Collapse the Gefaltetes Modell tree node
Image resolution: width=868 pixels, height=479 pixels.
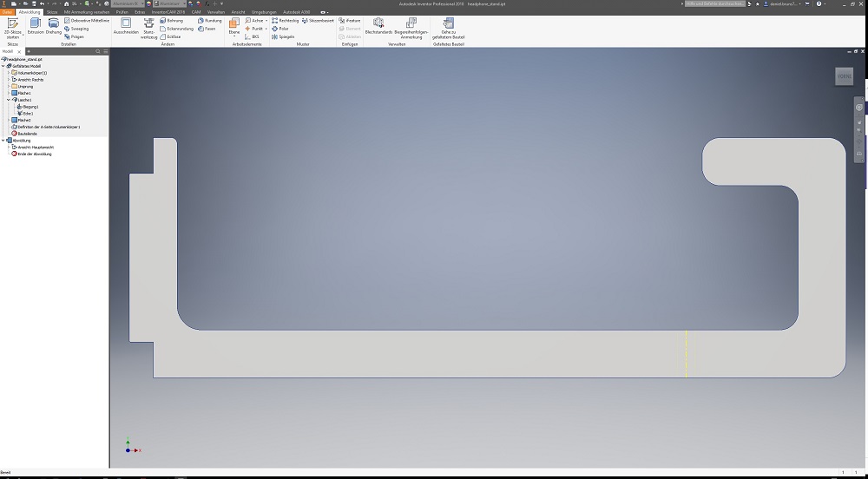[x=3, y=66]
